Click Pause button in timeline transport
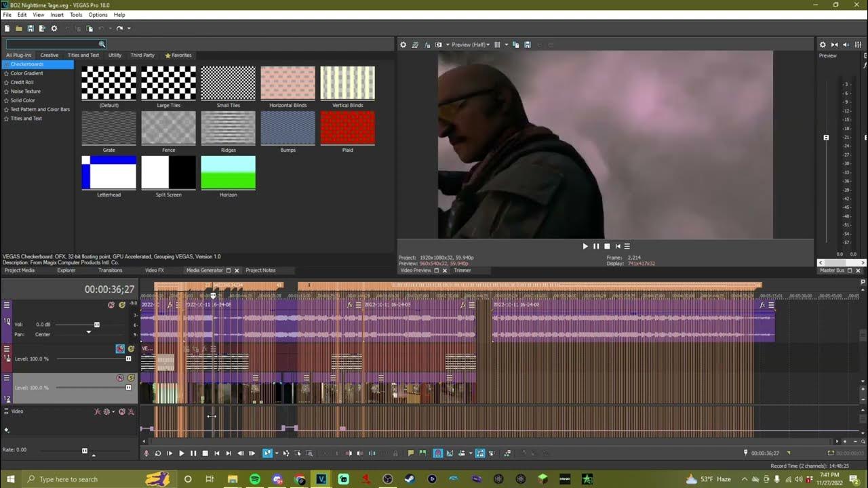This screenshot has height=488, width=868. 193,453
